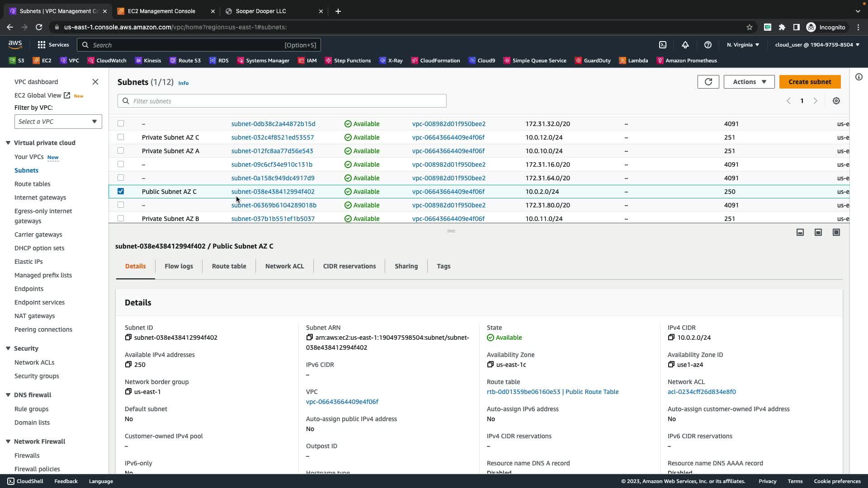The image size is (868, 488).
Task: Click the Filter subnets search field
Action: pos(282,101)
